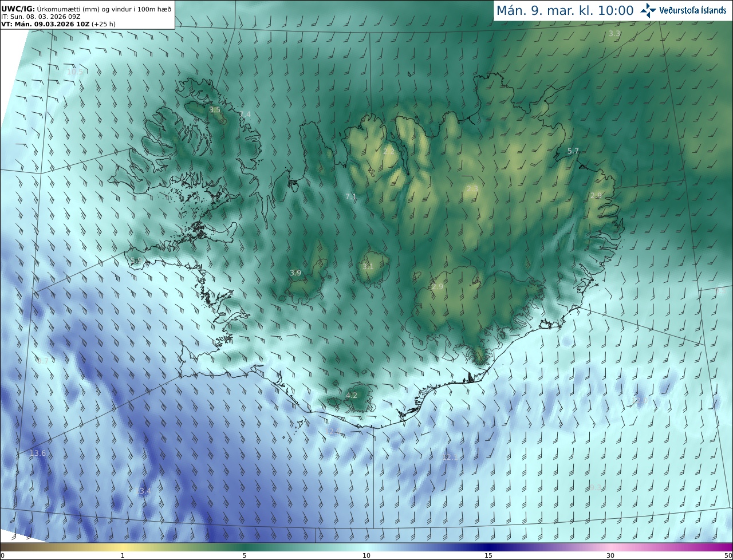Click the 3.9 value on the map
Viewport: 733px width, 560px height.
point(295,273)
